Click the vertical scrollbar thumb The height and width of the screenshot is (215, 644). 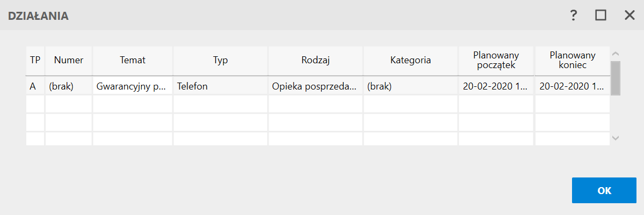(616, 77)
